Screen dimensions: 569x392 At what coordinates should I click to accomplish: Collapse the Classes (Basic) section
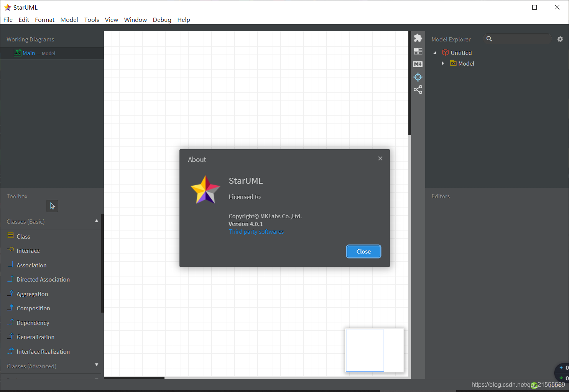(x=97, y=221)
